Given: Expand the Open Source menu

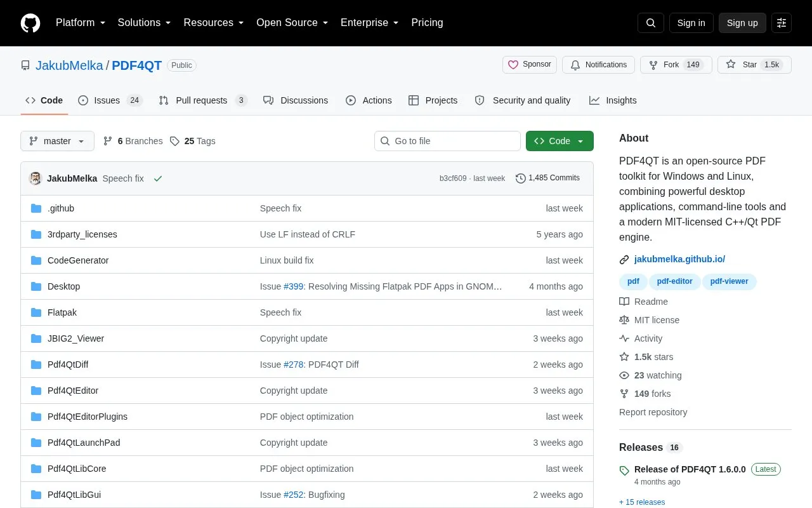Looking at the screenshot, I should (x=292, y=23).
